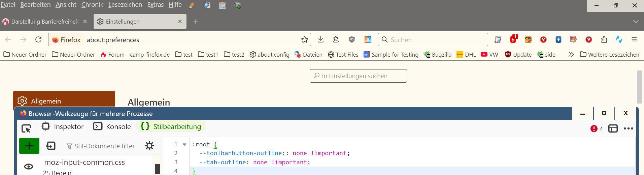Click the element picker icon in devtools
Image resolution: width=644 pixels, height=175 pixels.
(26, 128)
